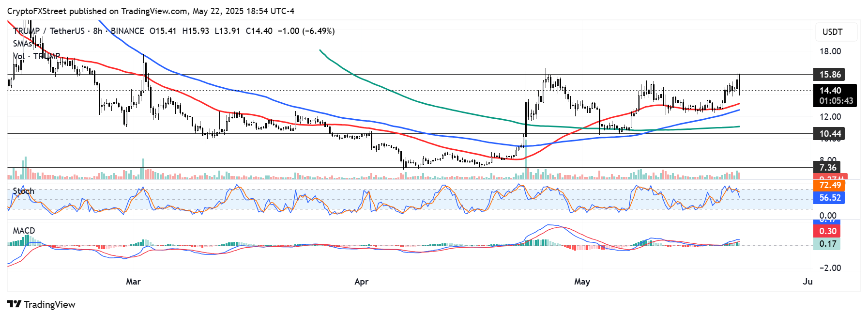This screenshot has height=317, width=868.
Task: Click the current price 14.40 label
Action: click(830, 91)
